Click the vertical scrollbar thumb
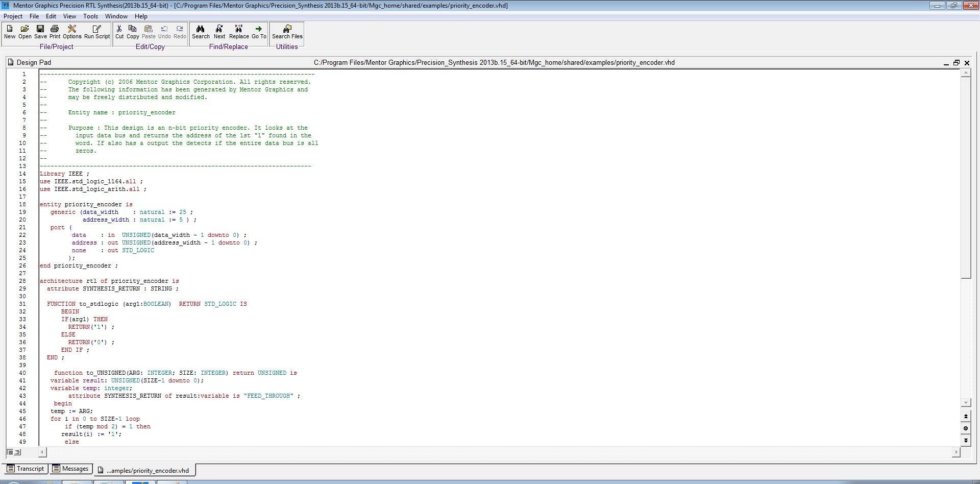 point(966,178)
